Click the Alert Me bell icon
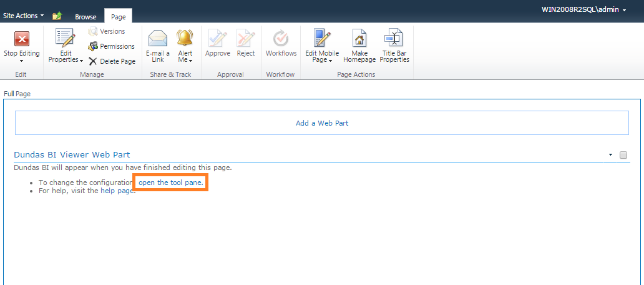 pyautogui.click(x=185, y=38)
